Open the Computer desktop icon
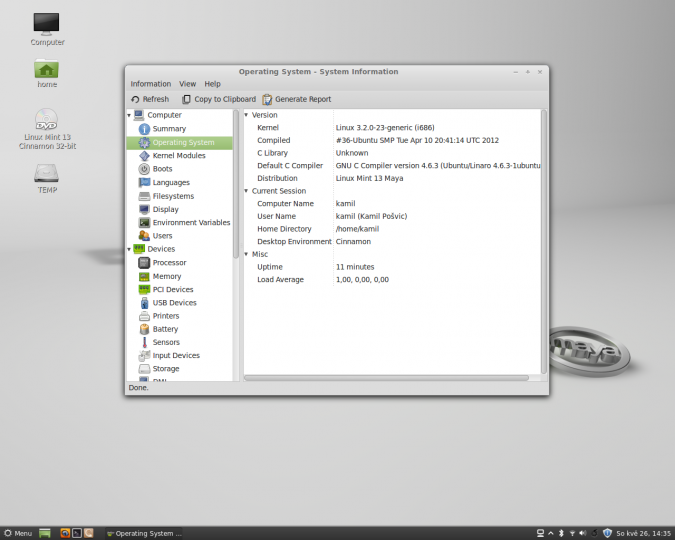 (x=47, y=29)
